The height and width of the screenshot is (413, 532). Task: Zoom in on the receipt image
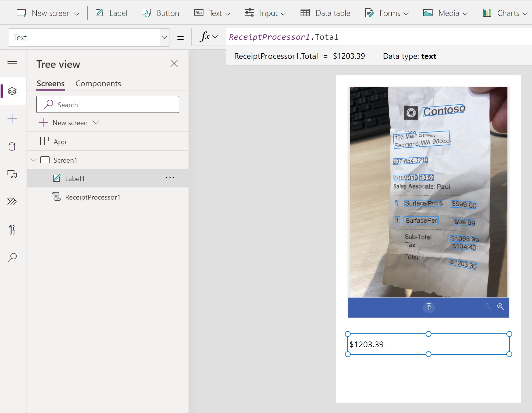pyautogui.click(x=501, y=307)
